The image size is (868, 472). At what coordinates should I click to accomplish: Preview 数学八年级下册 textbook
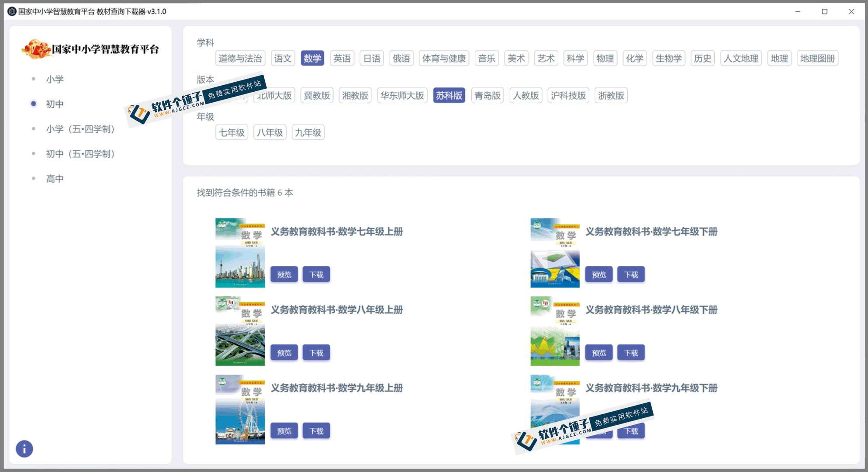click(599, 353)
